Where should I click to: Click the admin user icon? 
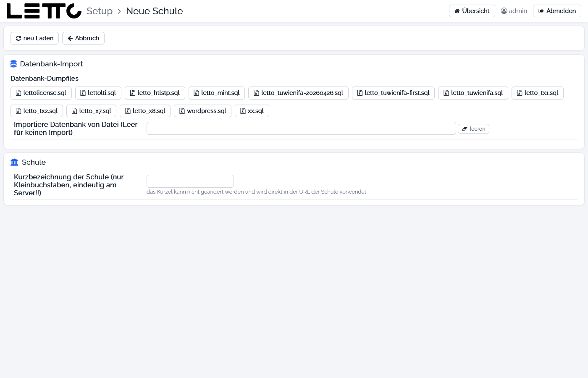pos(504,11)
